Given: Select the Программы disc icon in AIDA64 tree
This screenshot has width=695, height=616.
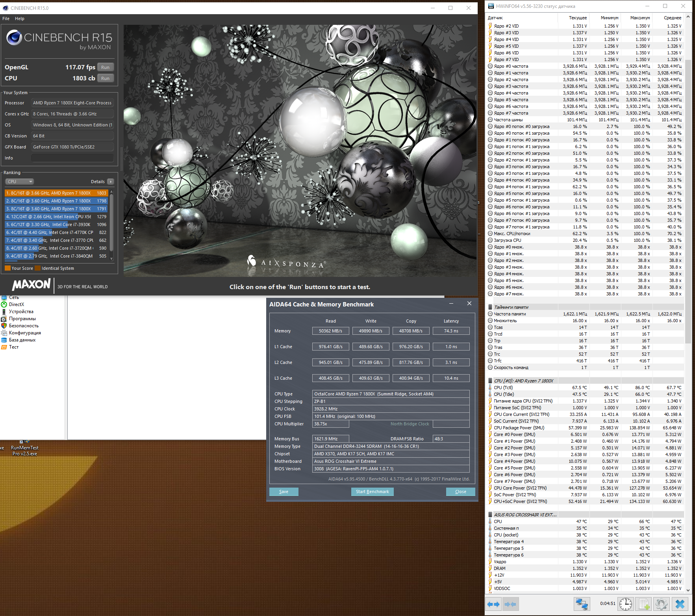Looking at the screenshot, I should (x=4, y=319).
